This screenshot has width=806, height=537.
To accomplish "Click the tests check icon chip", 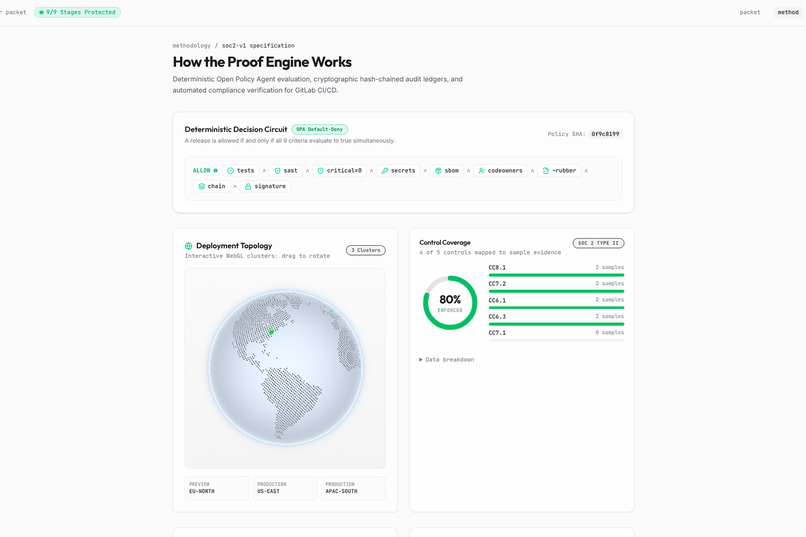I will tap(241, 171).
